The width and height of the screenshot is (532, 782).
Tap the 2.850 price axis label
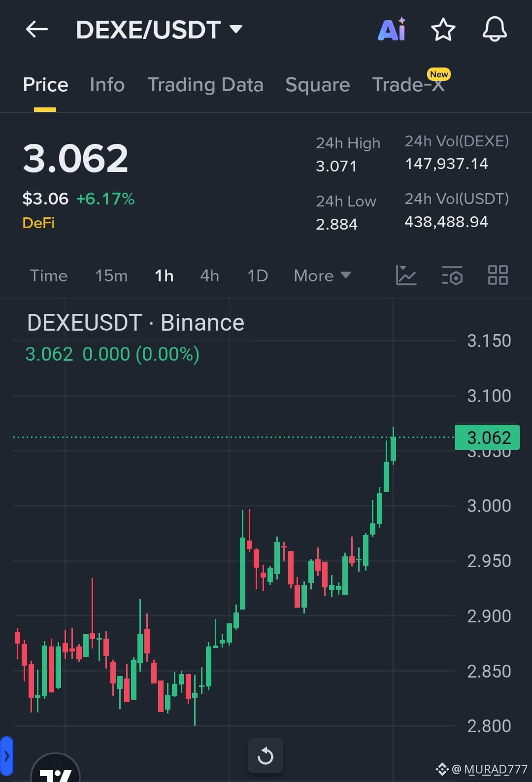[x=489, y=671]
